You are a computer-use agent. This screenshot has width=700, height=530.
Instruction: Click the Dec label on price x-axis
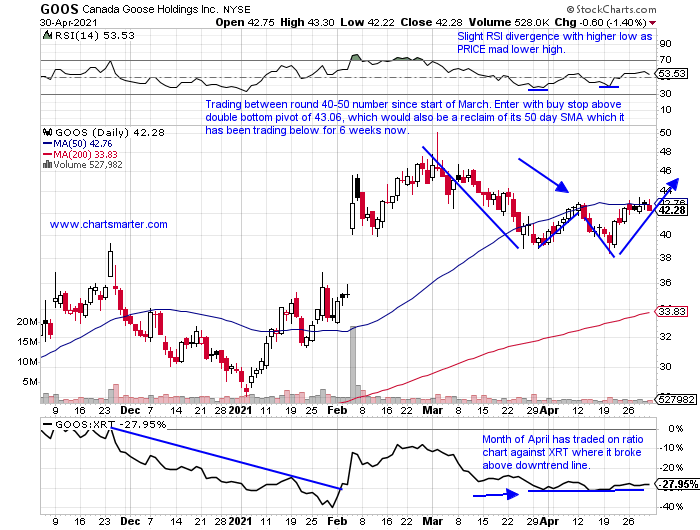coord(130,410)
